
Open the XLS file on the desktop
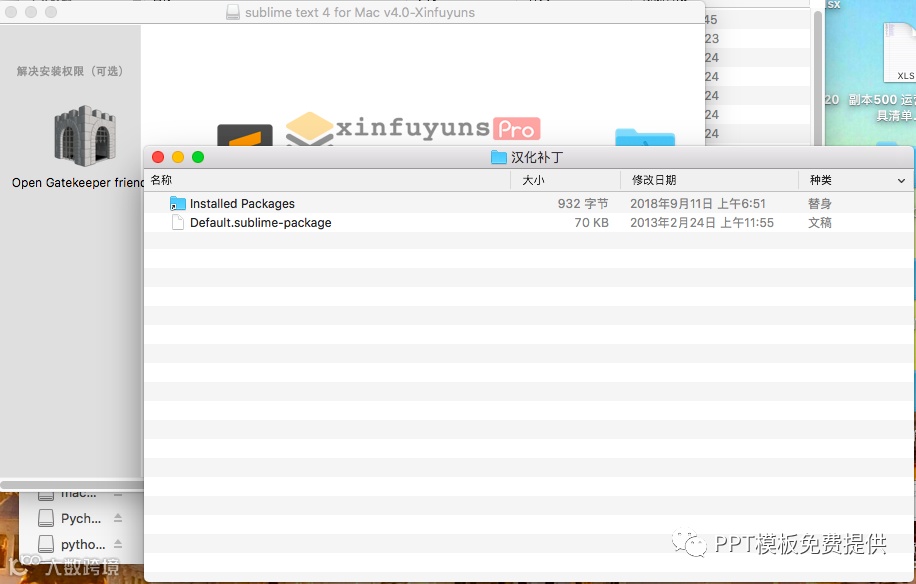click(x=900, y=51)
